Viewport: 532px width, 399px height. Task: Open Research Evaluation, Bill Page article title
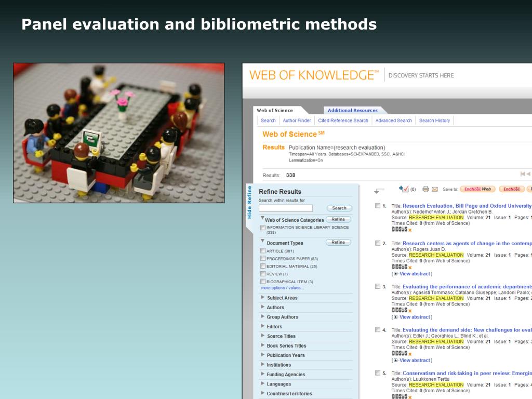tap(467, 206)
